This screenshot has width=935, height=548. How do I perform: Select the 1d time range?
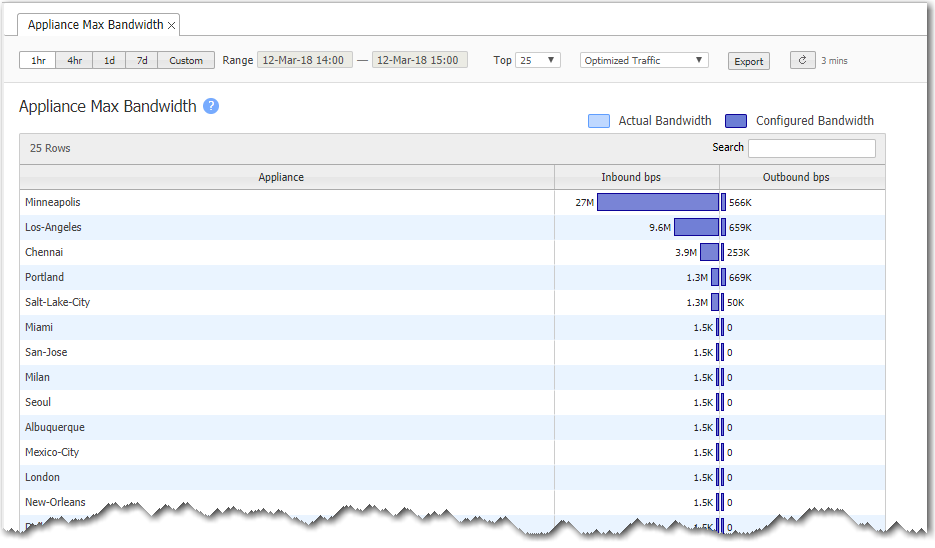click(109, 61)
